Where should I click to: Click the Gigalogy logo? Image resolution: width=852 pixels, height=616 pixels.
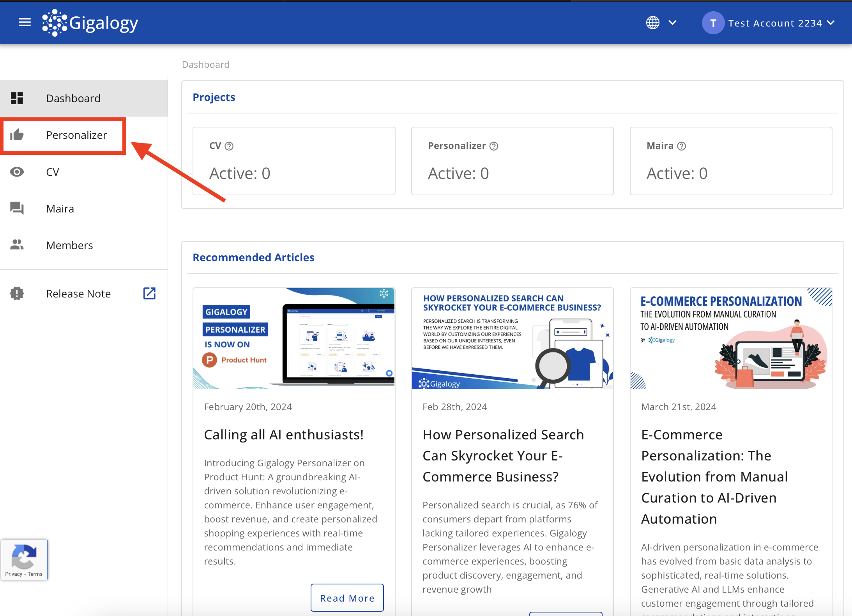(x=90, y=23)
